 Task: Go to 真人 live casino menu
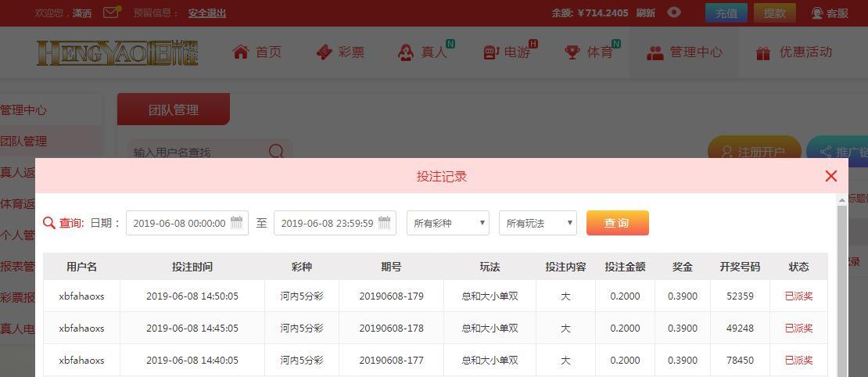pyautogui.click(x=423, y=52)
